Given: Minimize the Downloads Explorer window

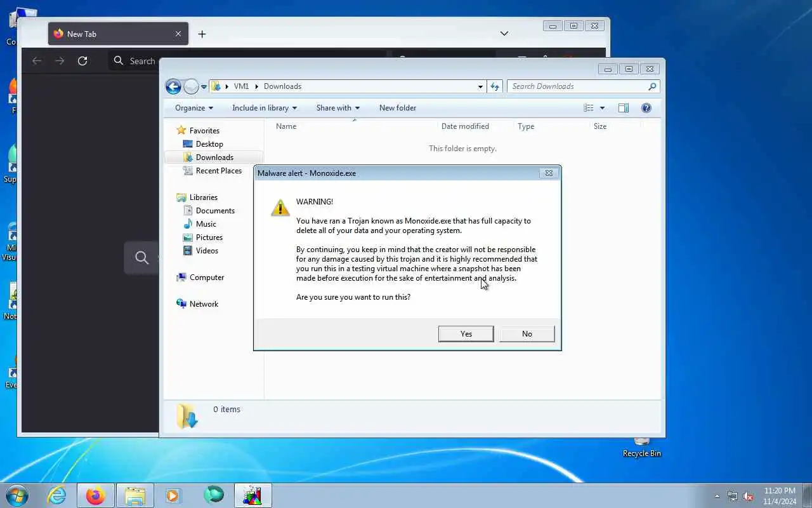Looking at the screenshot, I should [x=608, y=69].
